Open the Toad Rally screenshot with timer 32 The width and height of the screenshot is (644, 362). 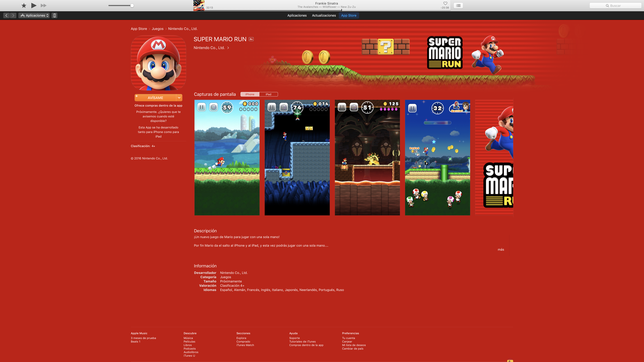pyautogui.click(x=437, y=158)
